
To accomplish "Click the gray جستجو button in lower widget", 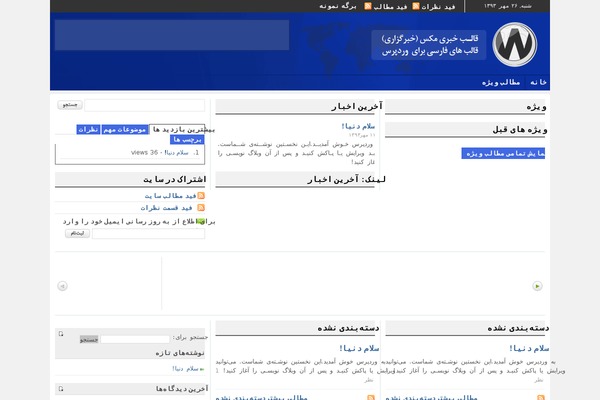I will [x=89, y=339].
